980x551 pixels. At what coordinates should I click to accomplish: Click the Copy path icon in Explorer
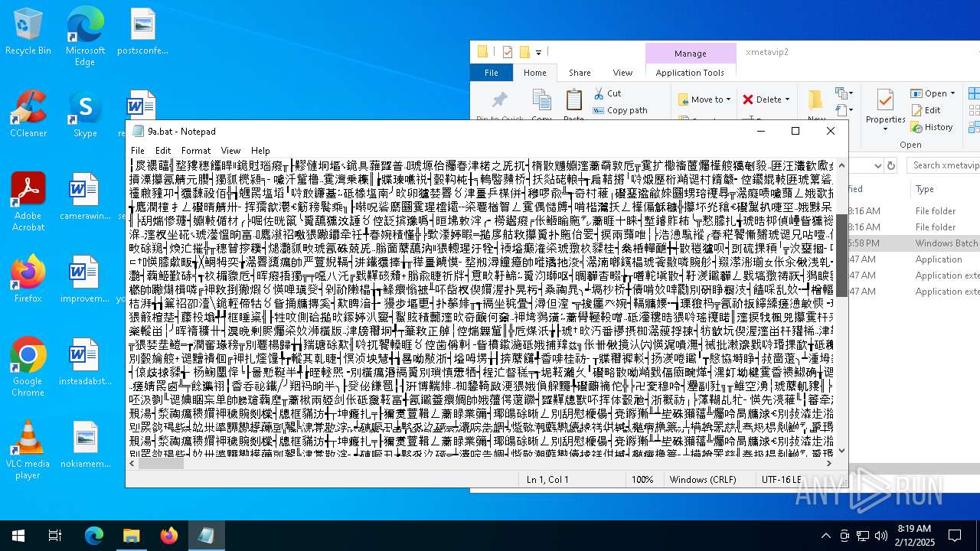point(599,110)
